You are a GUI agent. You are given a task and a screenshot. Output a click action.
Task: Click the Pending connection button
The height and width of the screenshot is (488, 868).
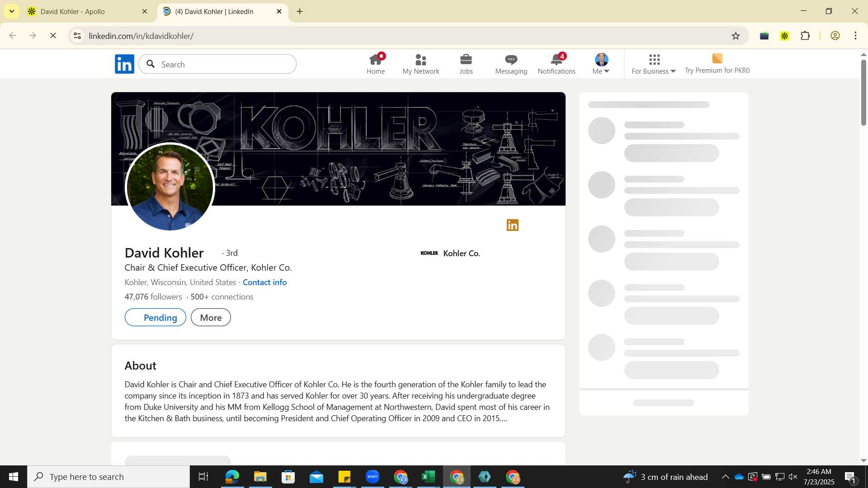(x=156, y=317)
